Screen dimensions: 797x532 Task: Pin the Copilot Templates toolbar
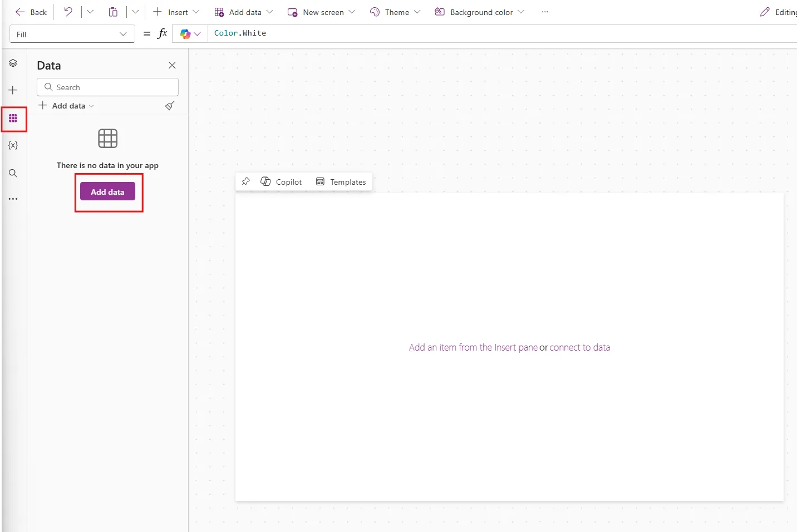pyautogui.click(x=246, y=181)
